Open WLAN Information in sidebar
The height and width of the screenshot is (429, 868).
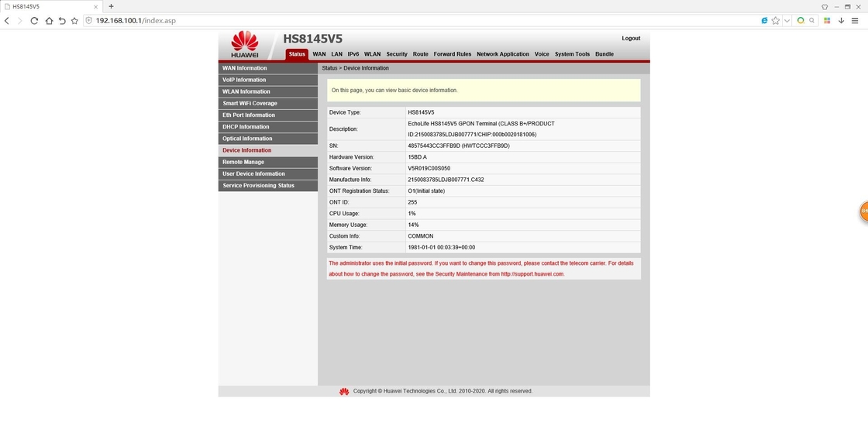point(268,91)
